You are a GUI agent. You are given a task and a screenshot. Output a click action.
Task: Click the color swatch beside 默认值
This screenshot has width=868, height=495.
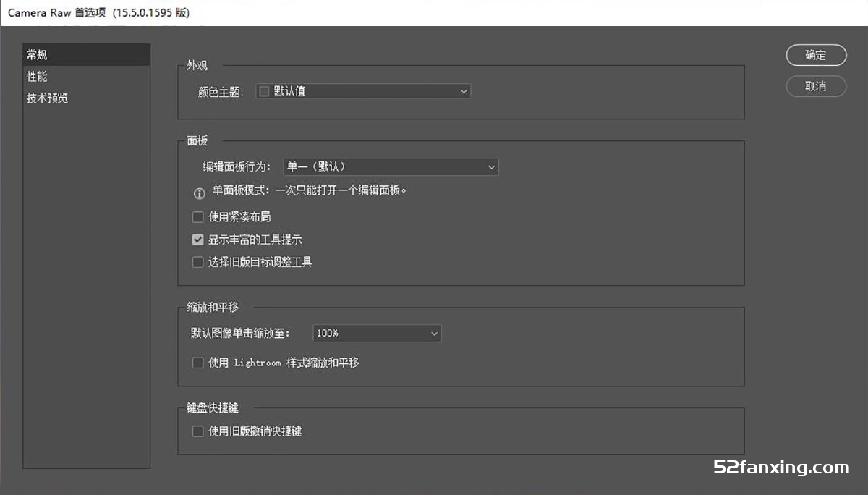click(x=264, y=91)
